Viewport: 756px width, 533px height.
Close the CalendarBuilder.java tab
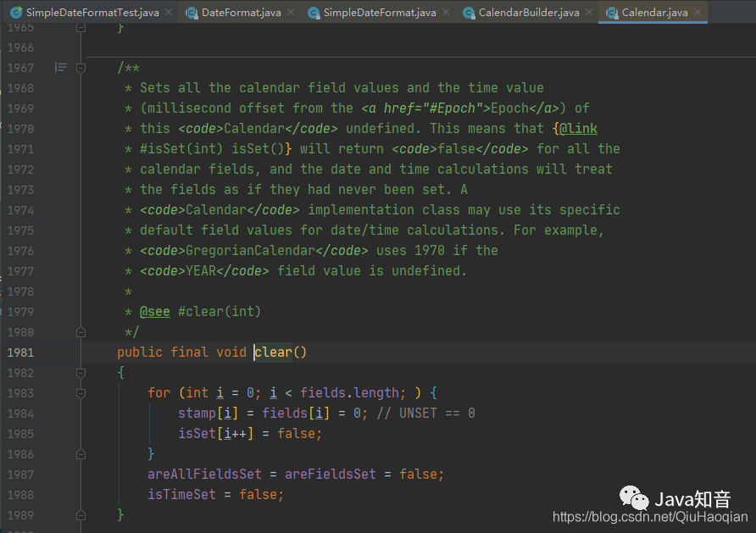589,12
